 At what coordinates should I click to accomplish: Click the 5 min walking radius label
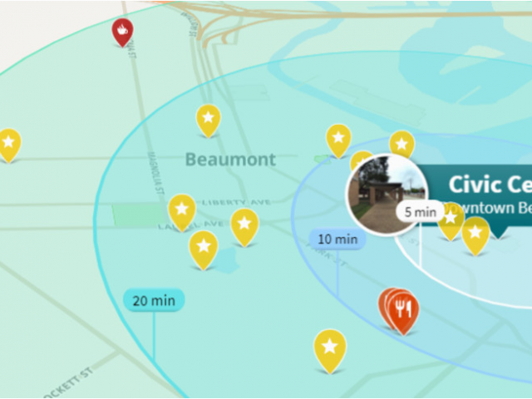(420, 212)
